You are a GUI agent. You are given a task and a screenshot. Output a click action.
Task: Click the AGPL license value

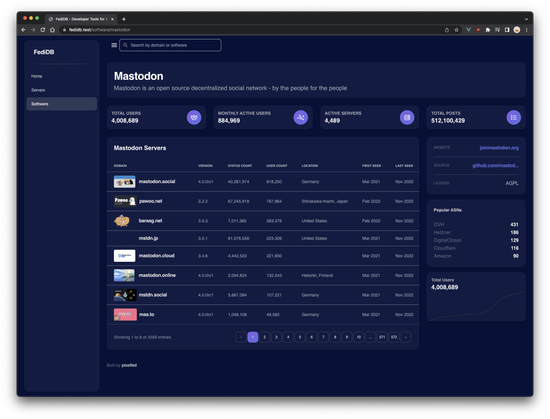click(512, 183)
